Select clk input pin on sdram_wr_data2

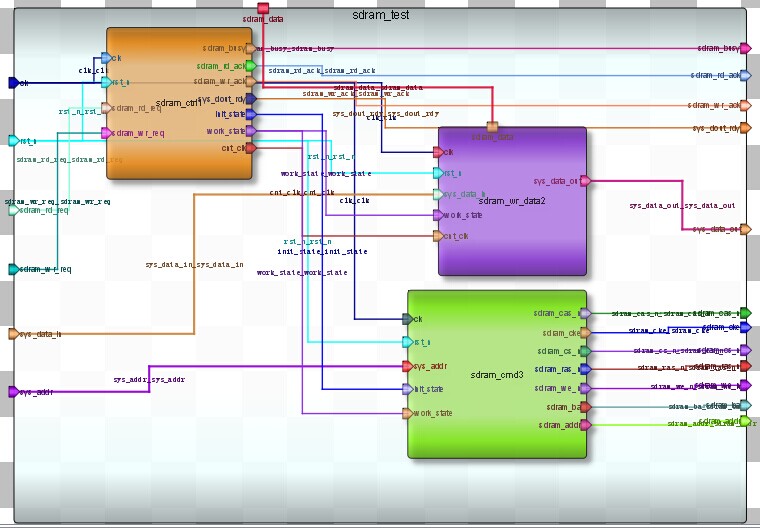point(438,152)
